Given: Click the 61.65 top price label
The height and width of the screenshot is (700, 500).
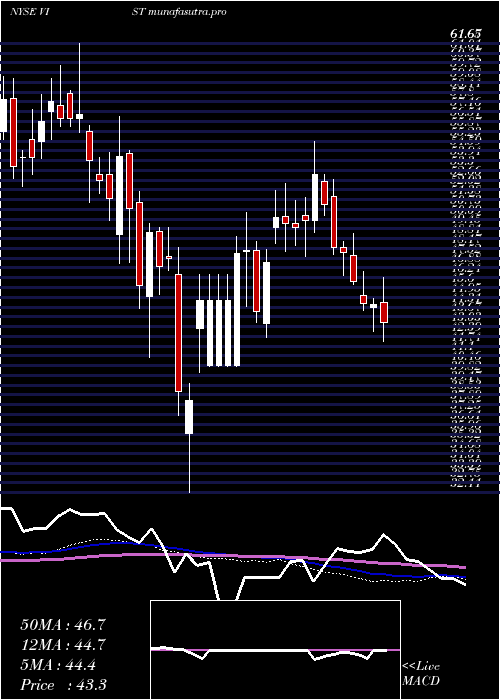Looking at the screenshot, I should pyautogui.click(x=466, y=33).
